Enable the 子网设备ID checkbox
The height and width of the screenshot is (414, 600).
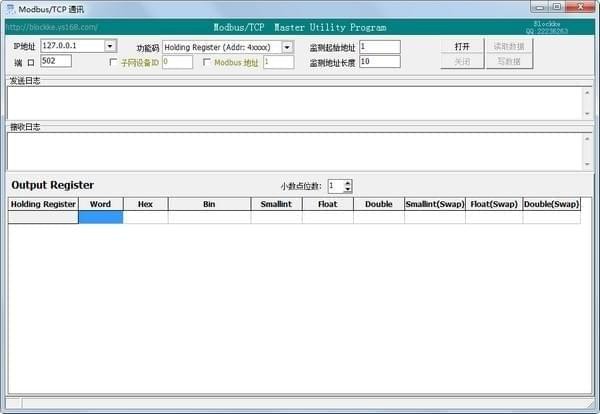tap(113, 62)
